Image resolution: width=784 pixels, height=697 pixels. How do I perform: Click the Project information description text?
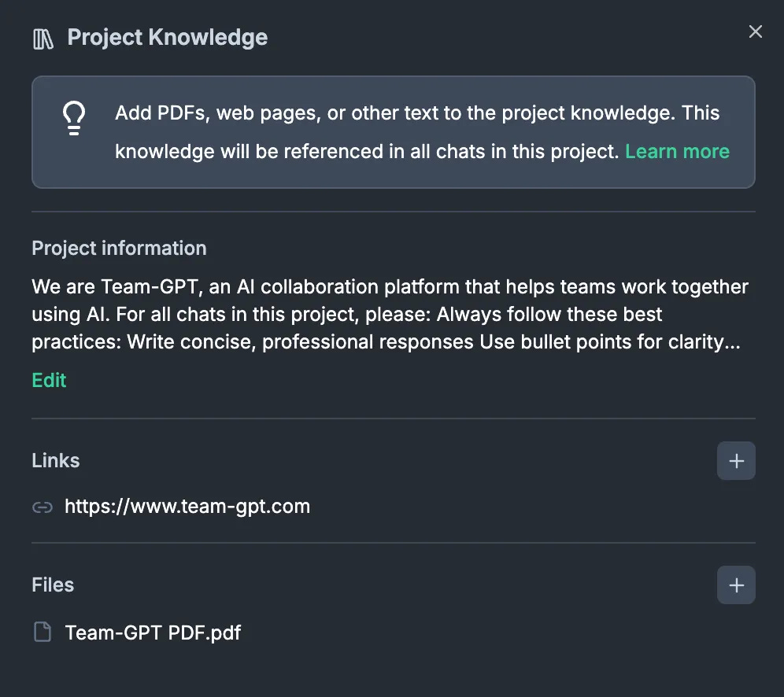tap(390, 314)
